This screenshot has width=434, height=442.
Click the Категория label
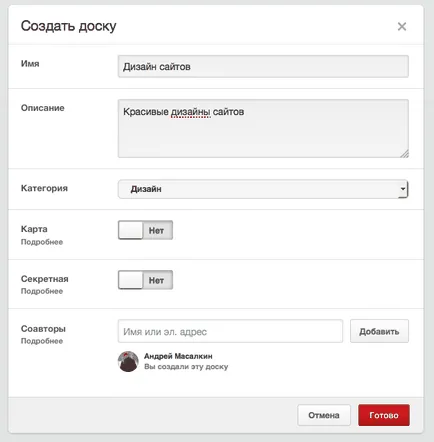click(44, 188)
